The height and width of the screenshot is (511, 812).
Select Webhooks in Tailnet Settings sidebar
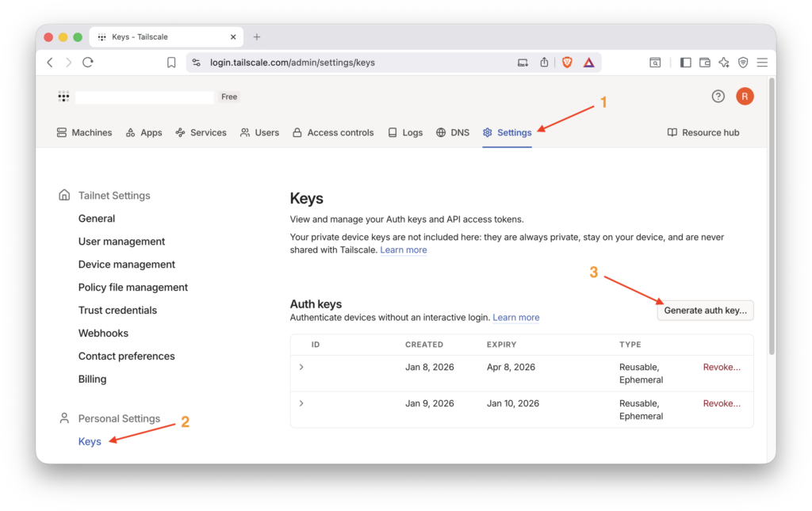[103, 334]
